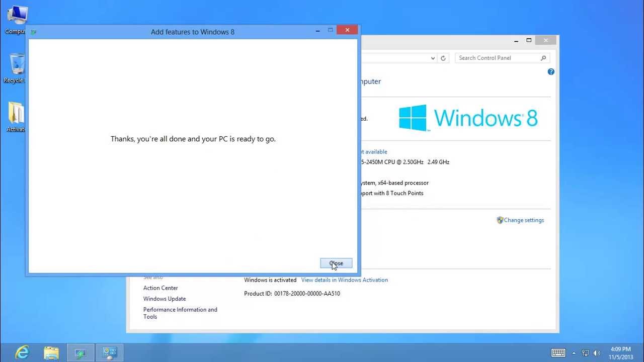Click the Add features window title icon
This screenshot has width=644, height=362.
pos(33,32)
